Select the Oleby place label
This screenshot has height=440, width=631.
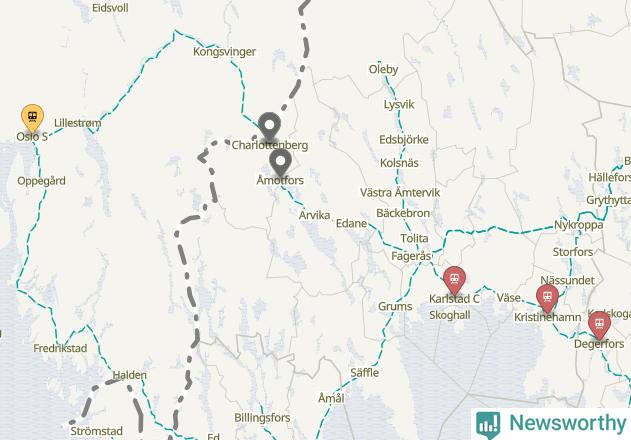(383, 69)
